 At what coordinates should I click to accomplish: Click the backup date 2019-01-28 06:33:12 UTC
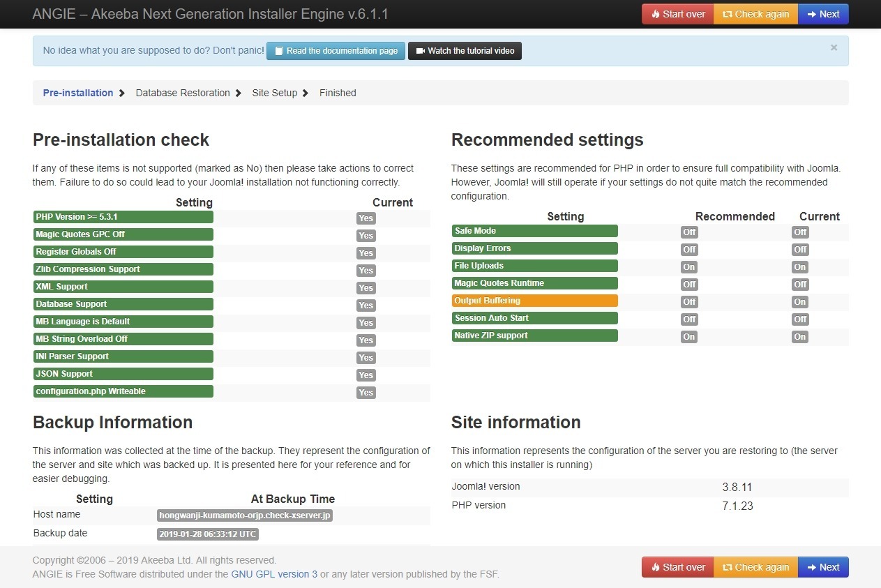coord(208,535)
